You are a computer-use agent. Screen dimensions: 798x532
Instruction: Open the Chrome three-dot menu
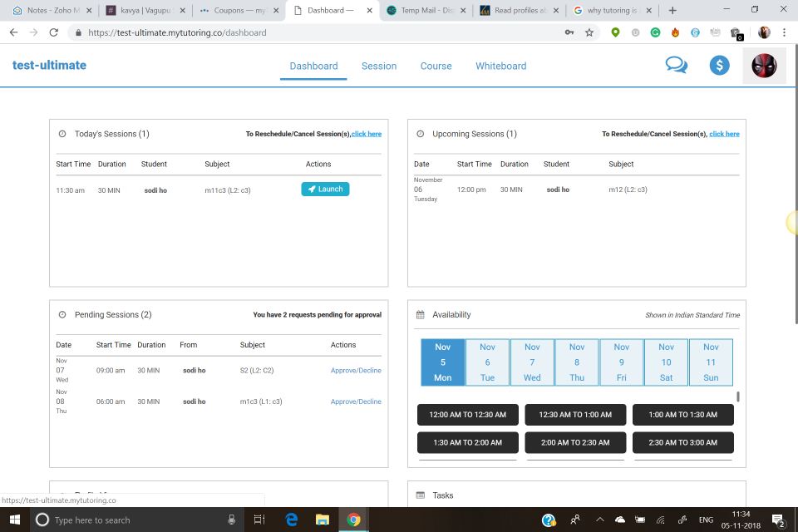785,32
